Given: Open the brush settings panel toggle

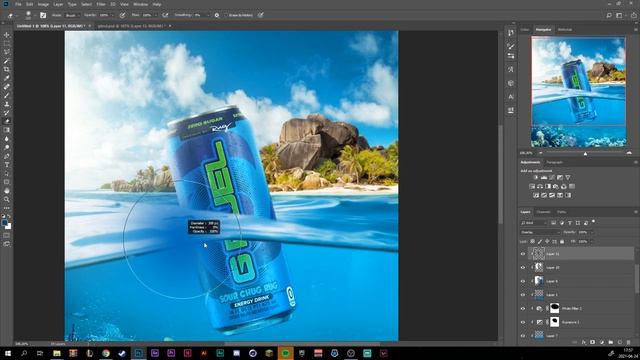Looking at the screenshot, I should click(43, 15).
